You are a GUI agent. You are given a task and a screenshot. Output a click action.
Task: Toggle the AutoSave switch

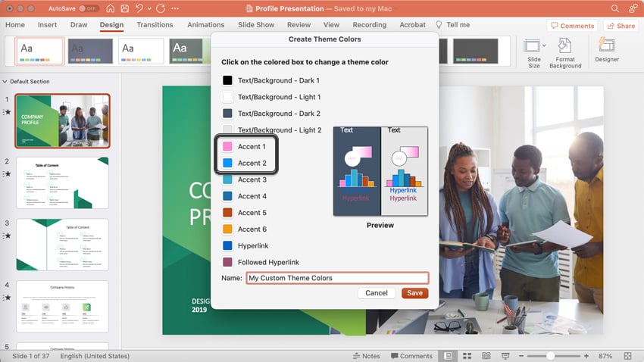[89, 8]
